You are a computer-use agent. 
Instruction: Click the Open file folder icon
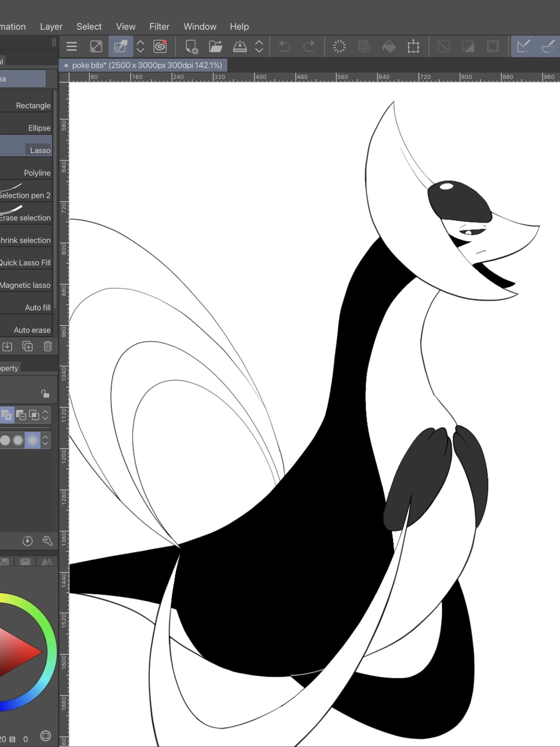(216, 47)
